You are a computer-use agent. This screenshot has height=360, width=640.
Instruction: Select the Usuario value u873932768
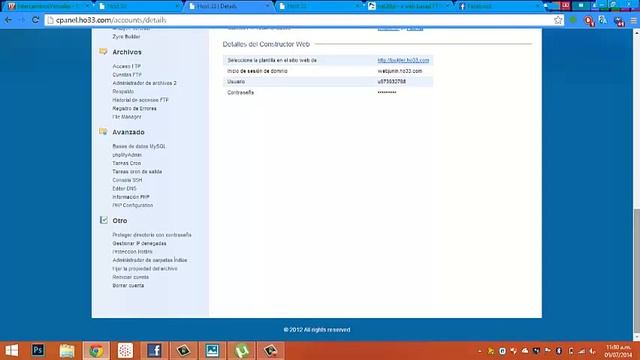tap(392, 82)
